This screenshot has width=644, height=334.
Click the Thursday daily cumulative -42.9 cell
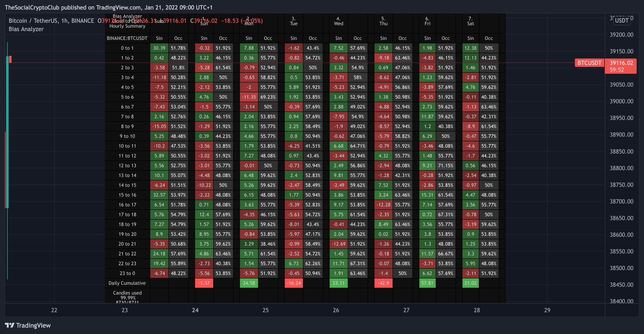tap(383, 283)
